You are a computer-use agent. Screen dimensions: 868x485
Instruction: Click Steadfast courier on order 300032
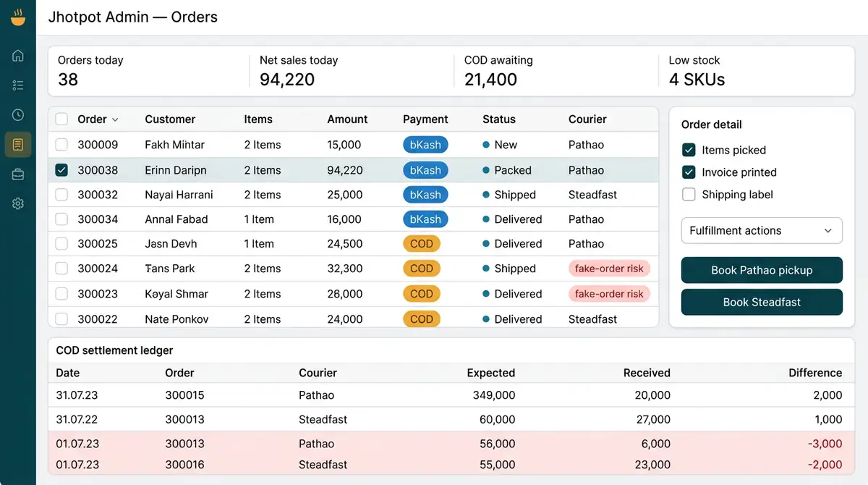(x=593, y=195)
